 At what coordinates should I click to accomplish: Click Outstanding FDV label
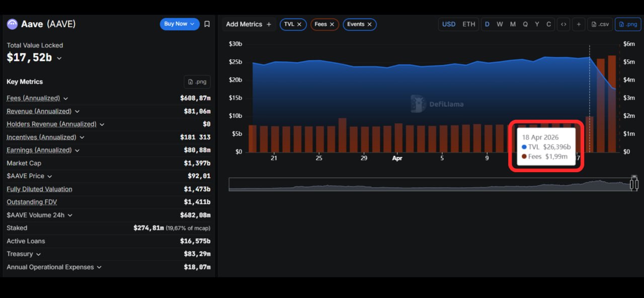(x=32, y=202)
